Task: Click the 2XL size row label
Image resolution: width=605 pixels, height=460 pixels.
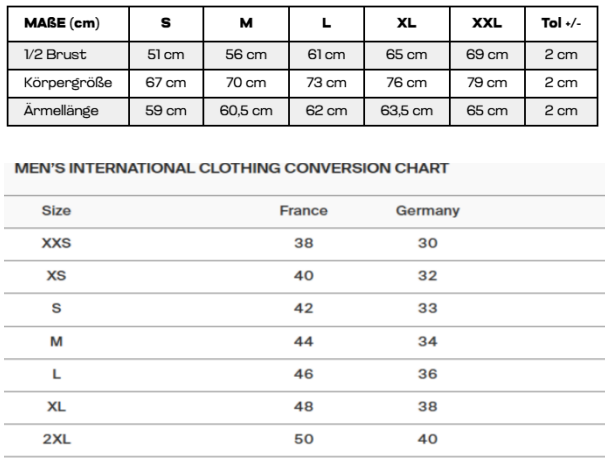Action: tap(56, 439)
